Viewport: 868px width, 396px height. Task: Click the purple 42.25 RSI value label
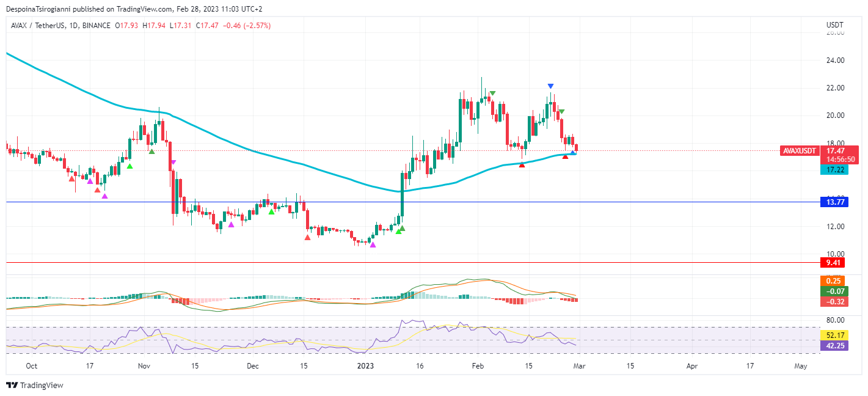[x=835, y=346]
